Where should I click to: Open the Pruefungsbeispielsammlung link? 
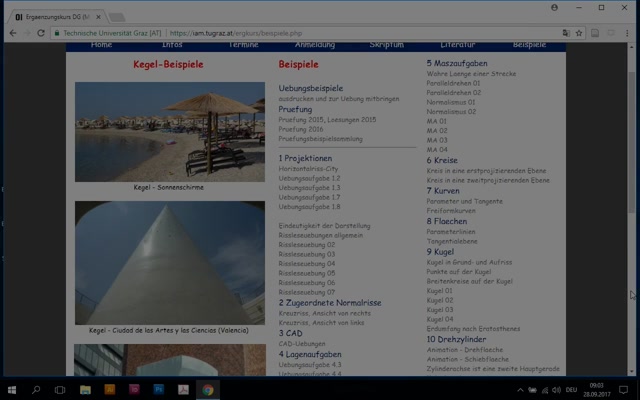[322, 139]
